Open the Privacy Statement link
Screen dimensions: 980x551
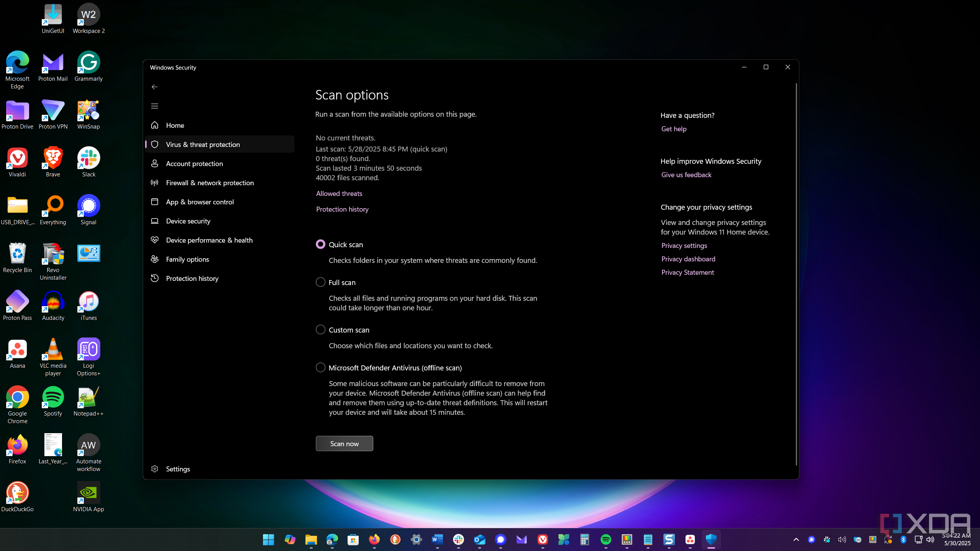(688, 272)
